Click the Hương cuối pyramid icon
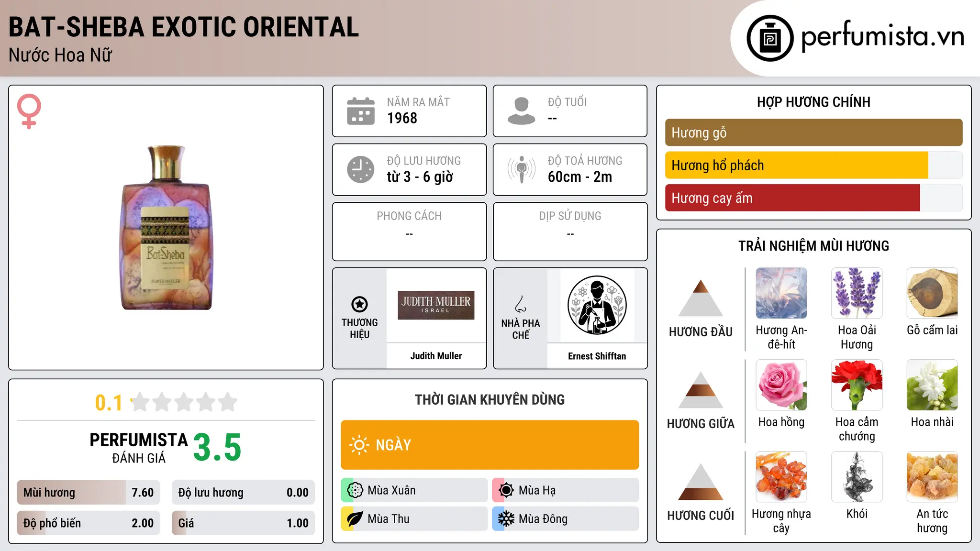 (701, 481)
